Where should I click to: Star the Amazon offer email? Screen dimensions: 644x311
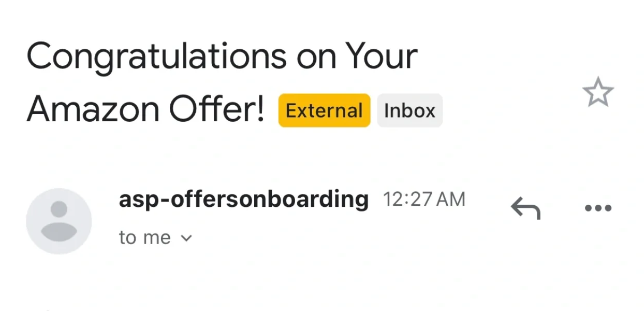pyautogui.click(x=598, y=93)
